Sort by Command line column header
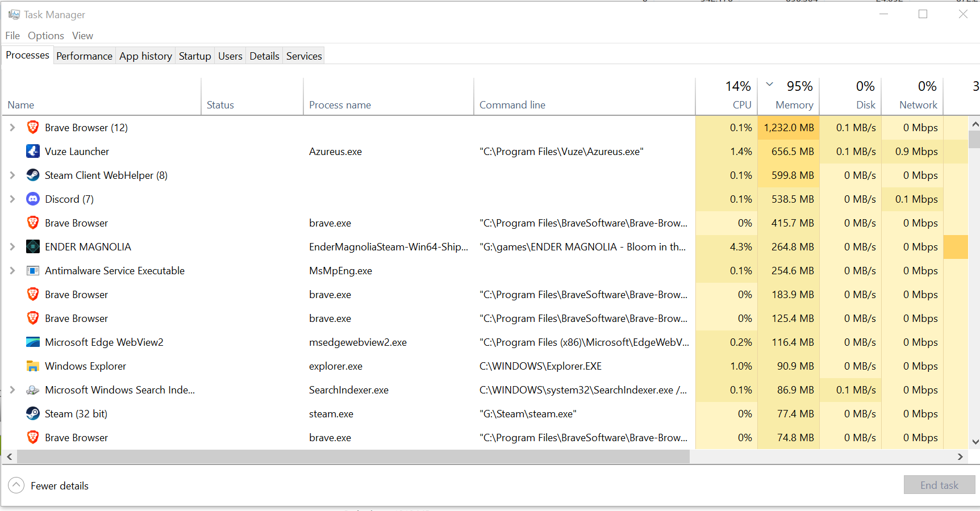Viewport: 980px width, 511px height. [x=585, y=97]
